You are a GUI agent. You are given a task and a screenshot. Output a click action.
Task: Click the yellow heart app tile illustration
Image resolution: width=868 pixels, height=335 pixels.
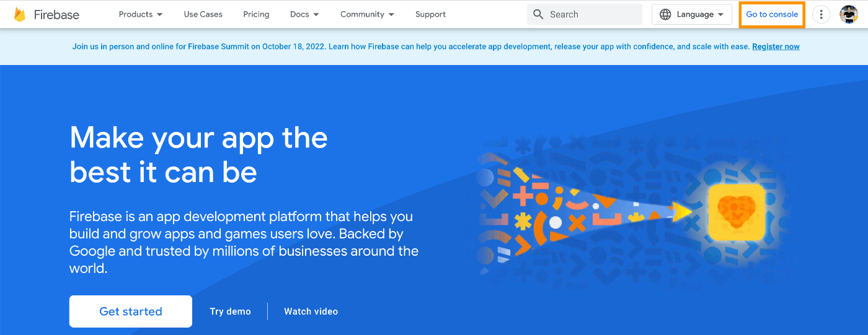click(x=736, y=212)
